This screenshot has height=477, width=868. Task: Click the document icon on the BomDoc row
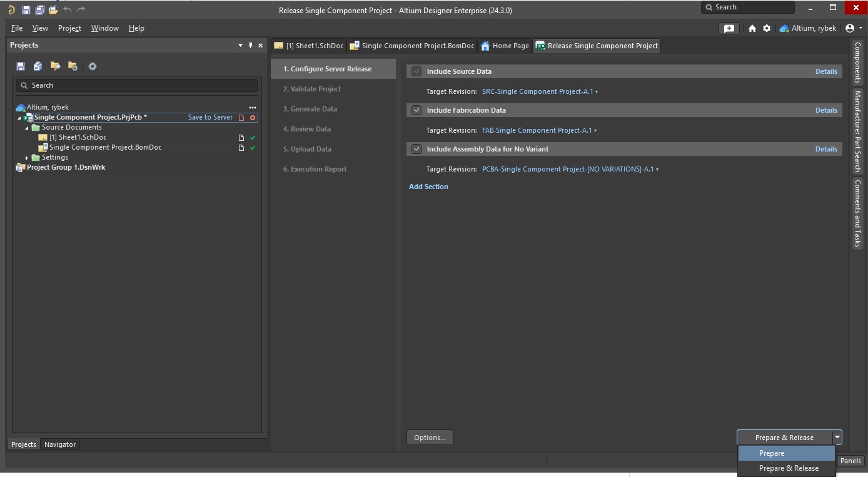[x=241, y=148]
